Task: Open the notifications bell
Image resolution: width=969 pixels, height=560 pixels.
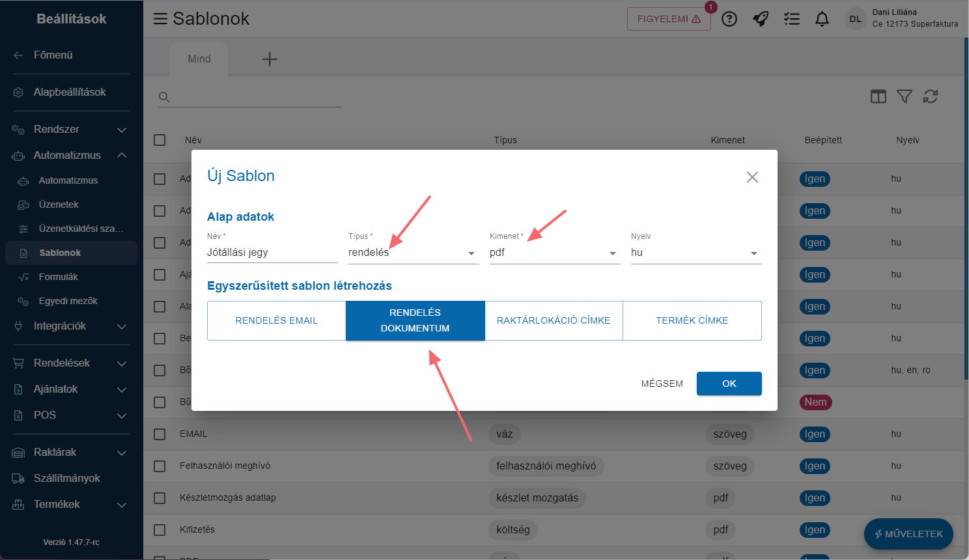Action: coord(822,19)
